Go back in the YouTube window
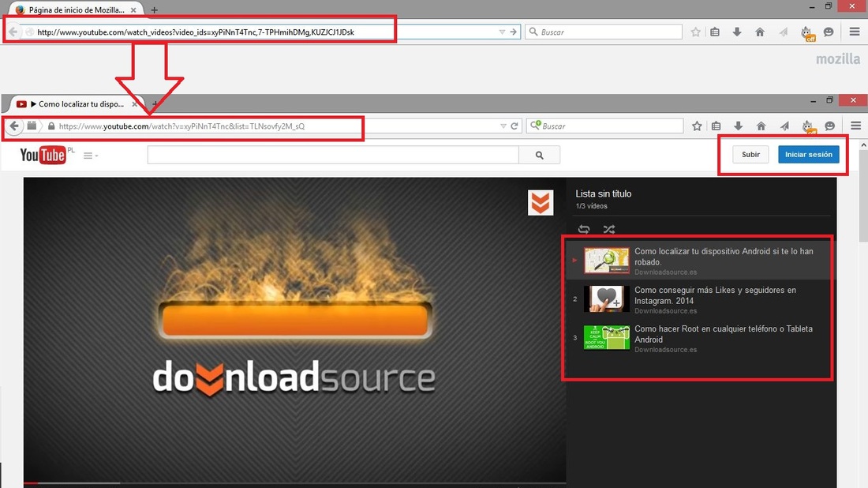868x488 pixels. 14,126
